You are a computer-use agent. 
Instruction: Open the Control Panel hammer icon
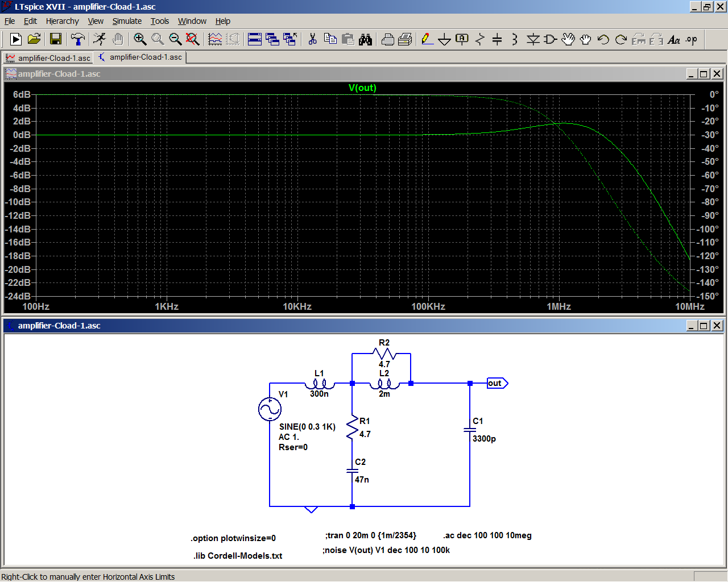click(78, 39)
